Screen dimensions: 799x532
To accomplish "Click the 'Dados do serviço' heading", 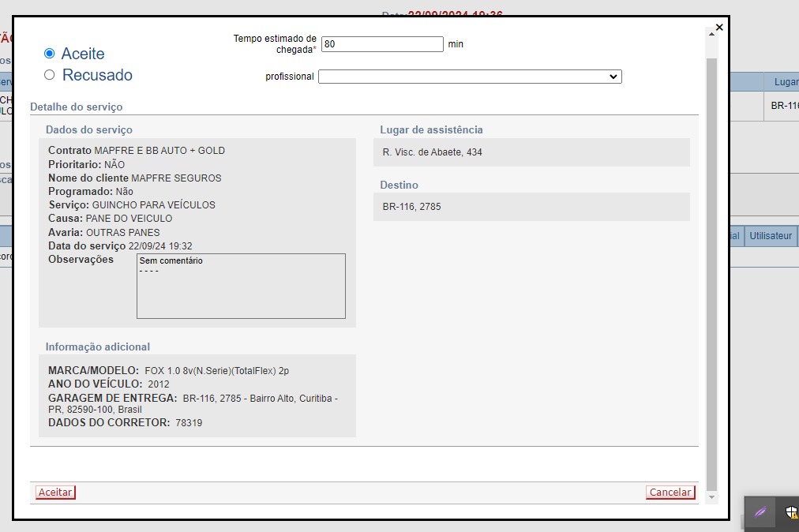I will click(89, 130).
